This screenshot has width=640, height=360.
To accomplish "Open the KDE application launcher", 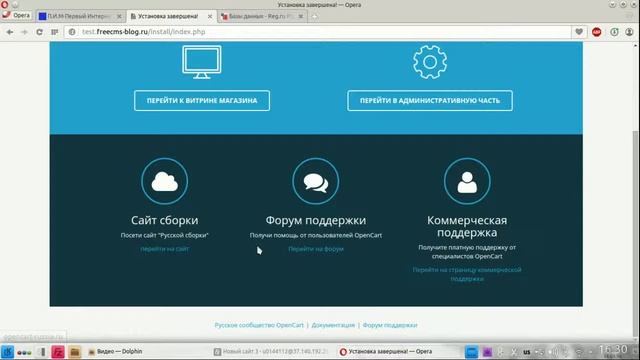I will tap(7, 351).
